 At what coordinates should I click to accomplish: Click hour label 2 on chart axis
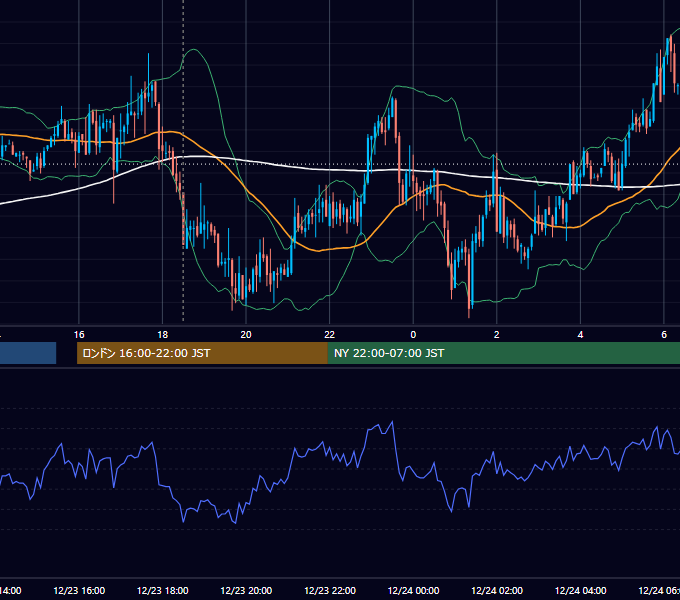point(497,335)
